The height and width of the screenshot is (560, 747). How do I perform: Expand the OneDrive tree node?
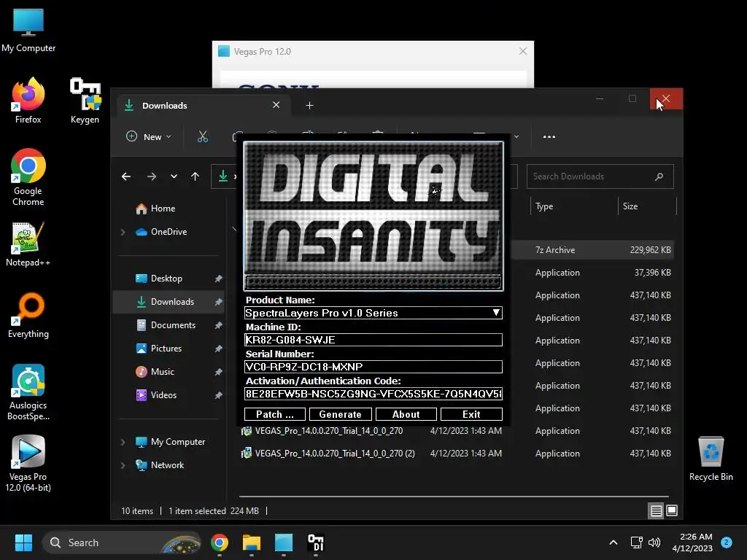[x=123, y=232]
